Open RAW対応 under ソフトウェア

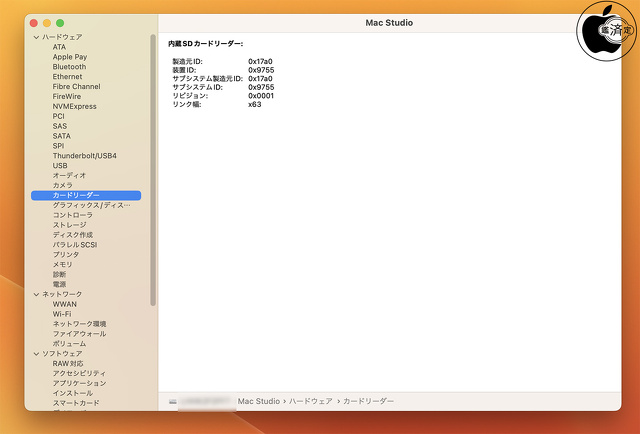coord(68,363)
